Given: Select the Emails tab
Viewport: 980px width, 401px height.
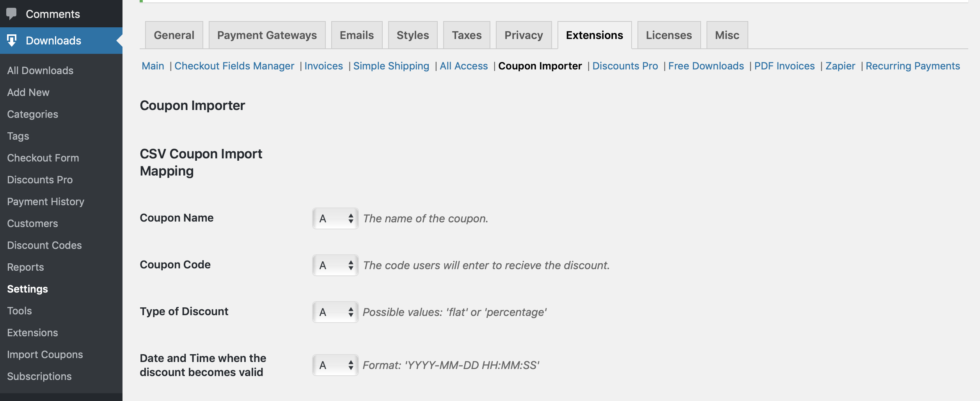Looking at the screenshot, I should (x=357, y=35).
